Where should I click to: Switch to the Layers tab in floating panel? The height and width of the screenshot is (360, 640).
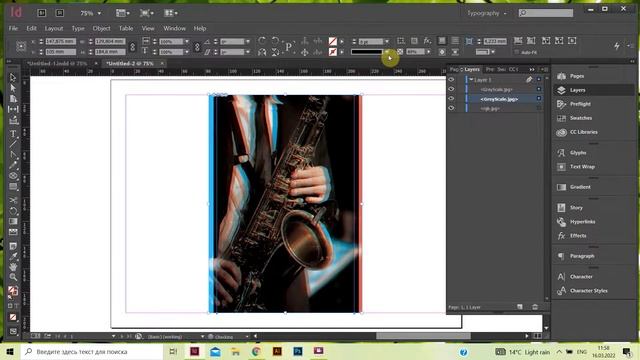pyautogui.click(x=472, y=69)
